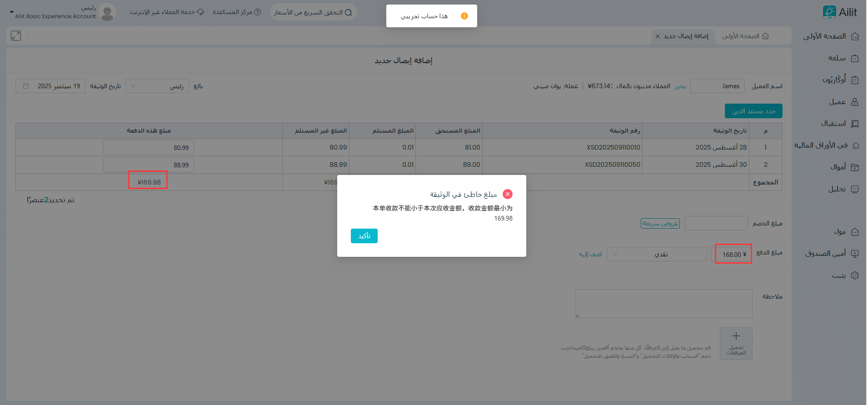Click the حدد مستند الدين button
The width and height of the screenshot is (868, 405).
coord(753,111)
